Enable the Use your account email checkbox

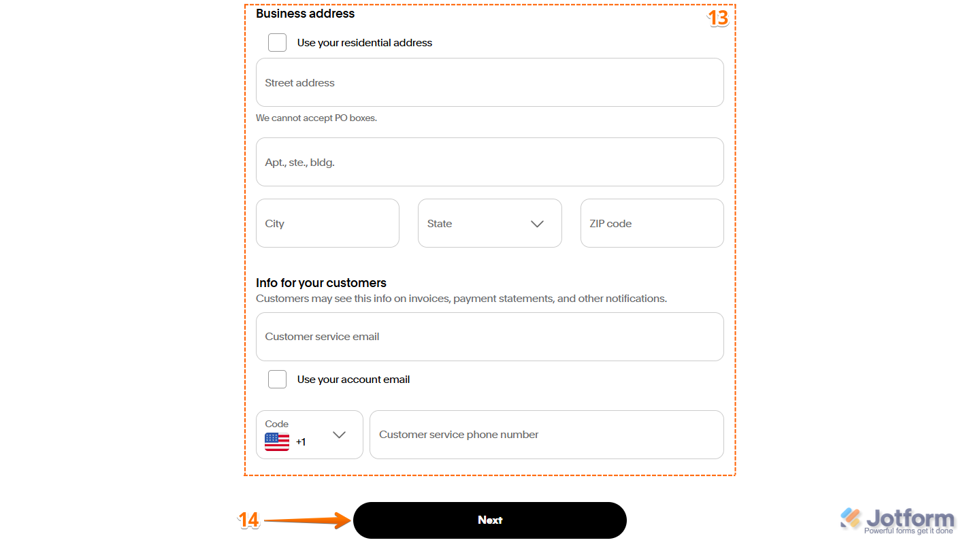click(x=277, y=379)
